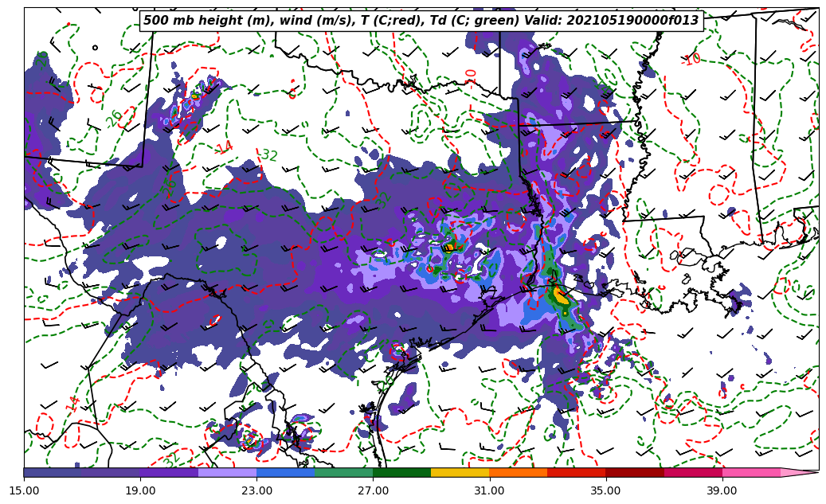Pick the bright blue colorbar segment
Screen dimensions: 826x504
[285, 472]
